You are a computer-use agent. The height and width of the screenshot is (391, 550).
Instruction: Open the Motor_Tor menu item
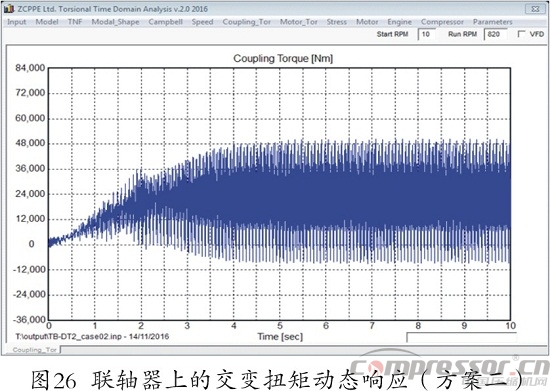pyautogui.click(x=299, y=22)
